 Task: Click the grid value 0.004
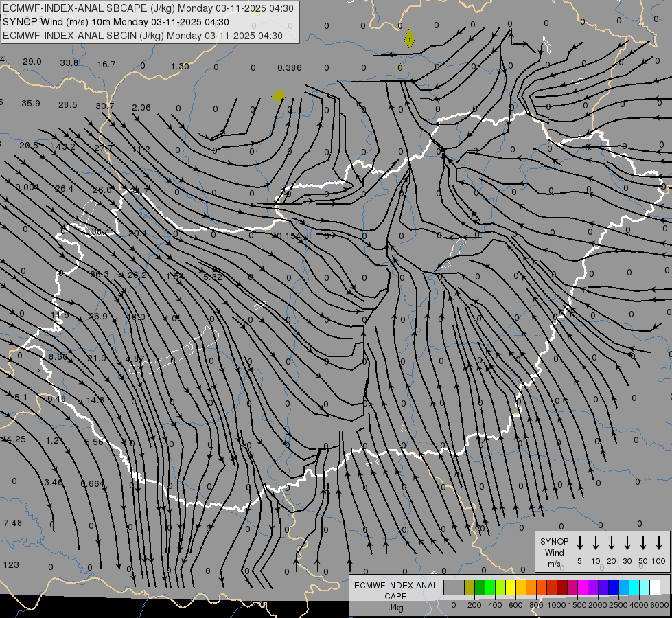(x=27, y=187)
